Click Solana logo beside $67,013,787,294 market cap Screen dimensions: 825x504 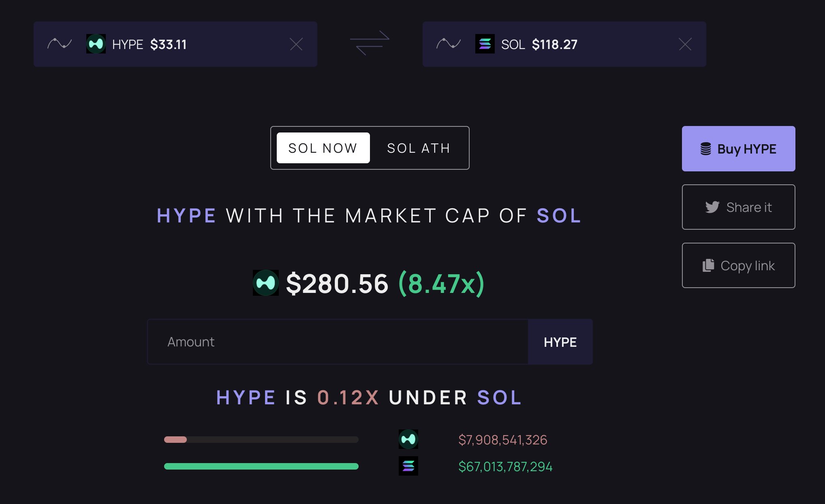pyautogui.click(x=408, y=466)
